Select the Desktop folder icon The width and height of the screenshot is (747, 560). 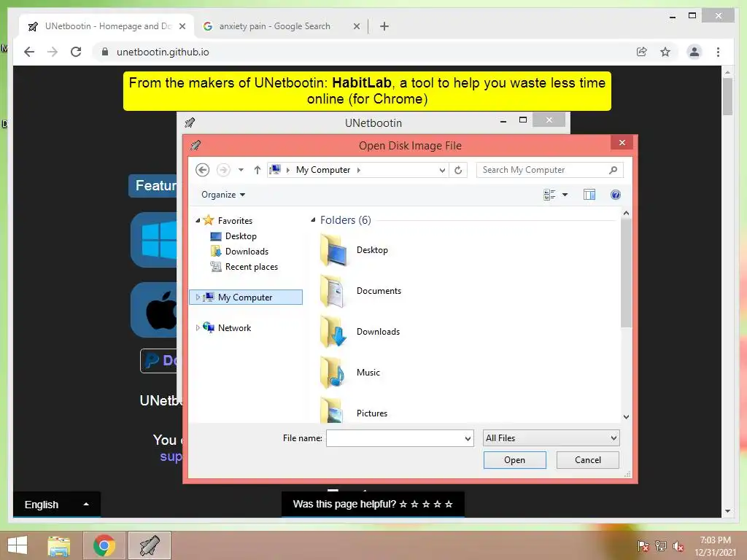pos(333,250)
